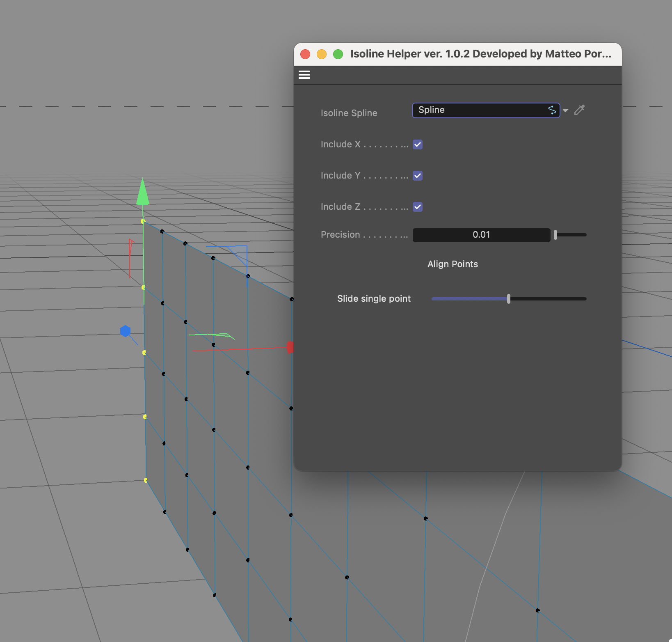Click the Precision slider handle
672x642 pixels.
(x=555, y=235)
